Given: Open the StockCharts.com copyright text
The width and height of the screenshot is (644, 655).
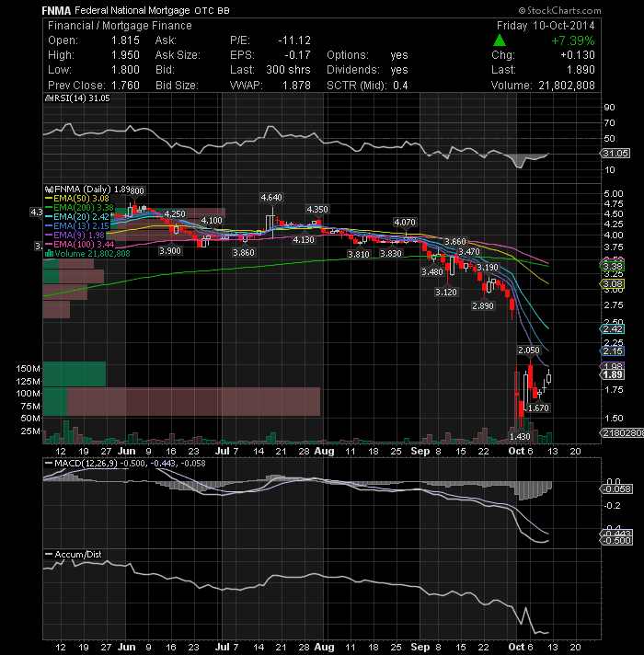Looking at the screenshot, I should point(559,10).
